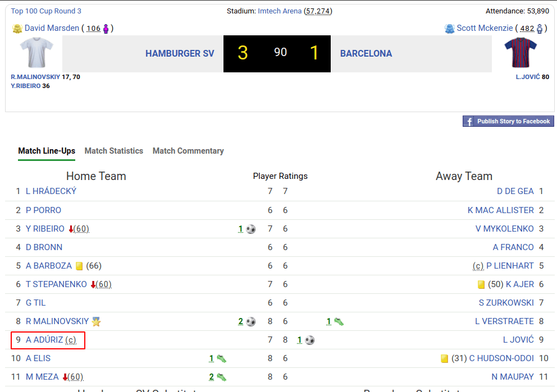This screenshot has width=557, height=392.
Task: Open the Top 100 Cup Round 3 link
Action: coord(46,11)
